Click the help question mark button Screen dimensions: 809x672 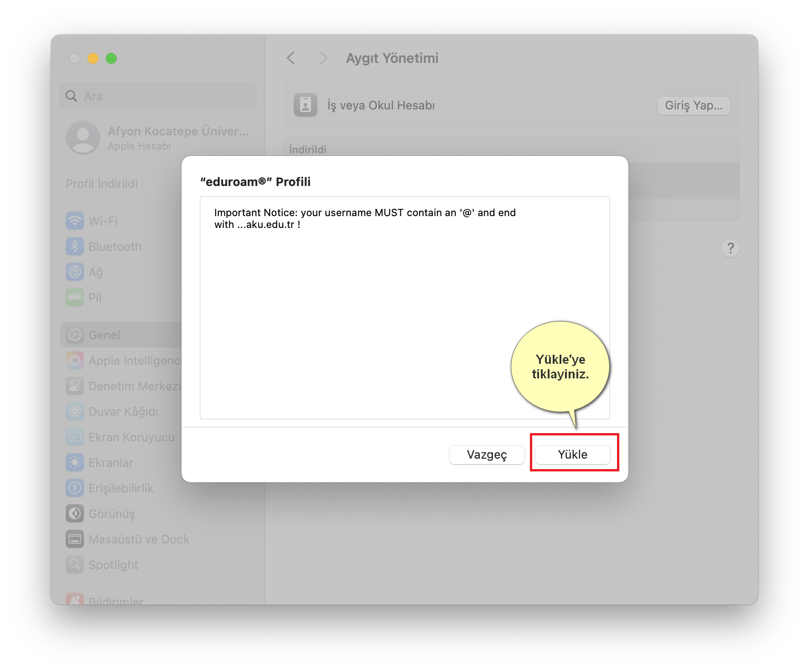tap(730, 248)
